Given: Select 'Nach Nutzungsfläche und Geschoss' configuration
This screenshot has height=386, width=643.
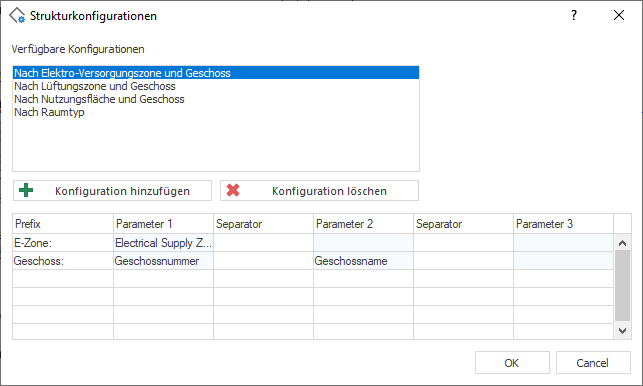Looking at the screenshot, I should pos(216,99).
